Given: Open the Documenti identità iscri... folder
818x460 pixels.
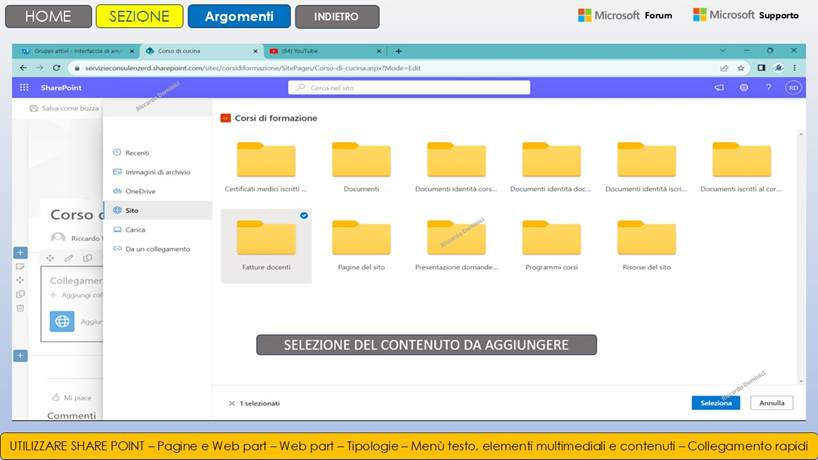Looking at the screenshot, I should pos(646,167).
